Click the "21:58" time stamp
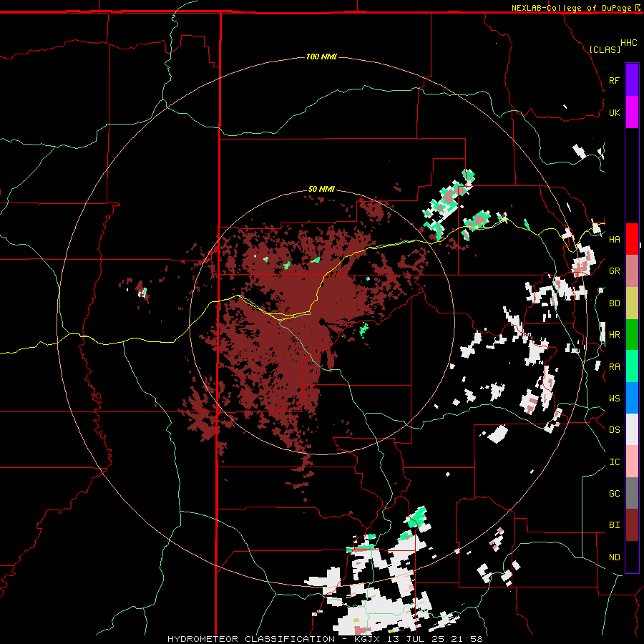 [468, 639]
